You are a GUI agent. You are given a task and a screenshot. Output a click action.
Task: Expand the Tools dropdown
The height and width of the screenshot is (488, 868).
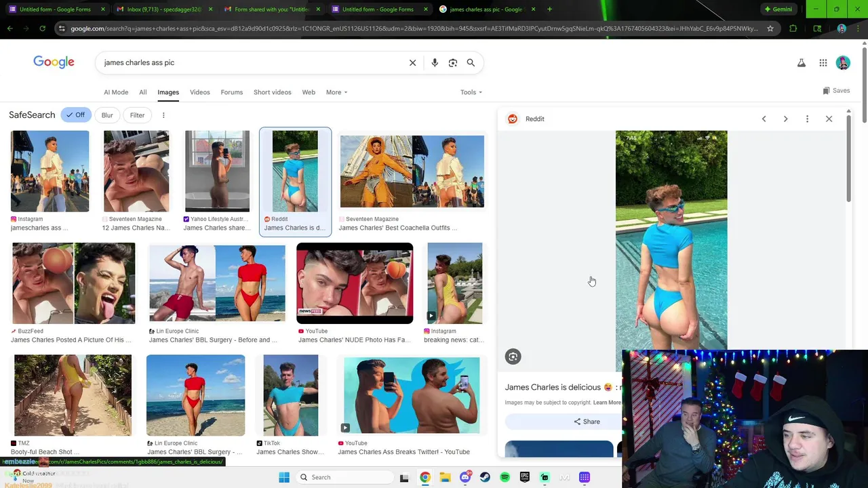pos(471,92)
